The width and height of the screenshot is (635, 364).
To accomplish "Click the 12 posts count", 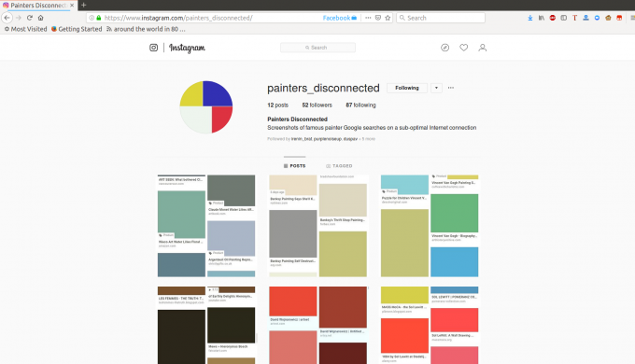I will click(278, 105).
